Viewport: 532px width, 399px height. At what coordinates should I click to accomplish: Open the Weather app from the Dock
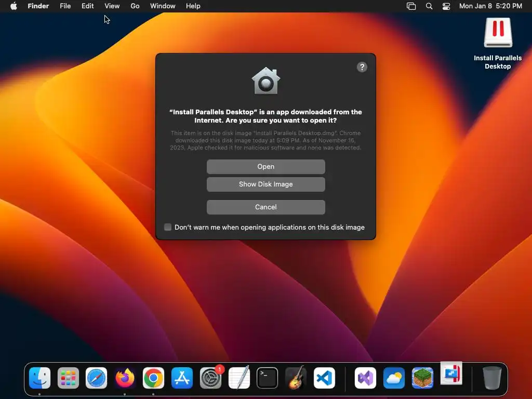[394, 378]
